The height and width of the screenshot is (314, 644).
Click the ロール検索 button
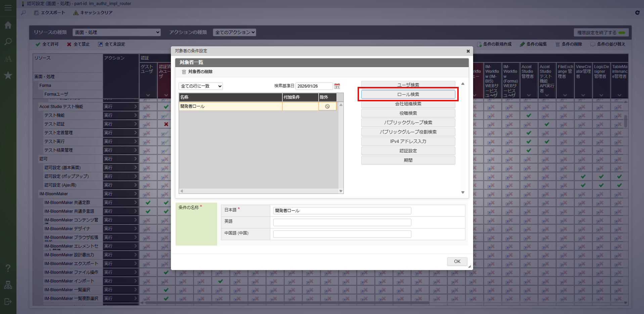point(408,95)
